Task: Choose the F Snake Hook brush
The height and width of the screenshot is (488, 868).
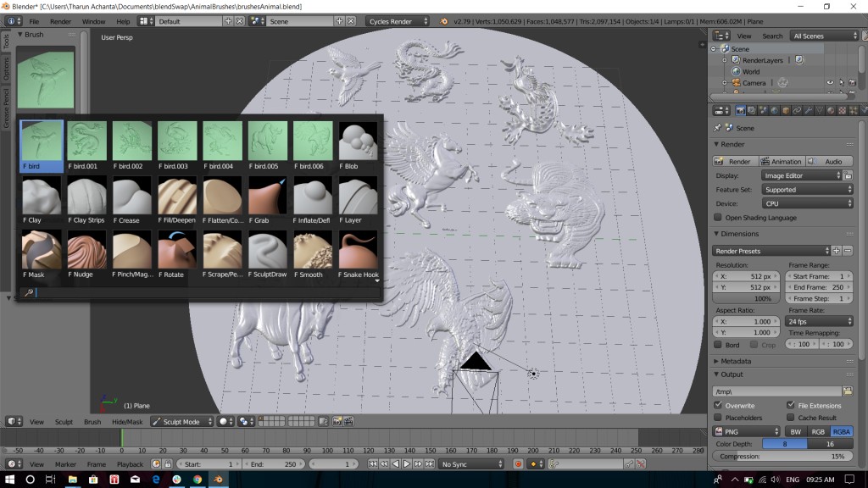Action: (x=357, y=248)
